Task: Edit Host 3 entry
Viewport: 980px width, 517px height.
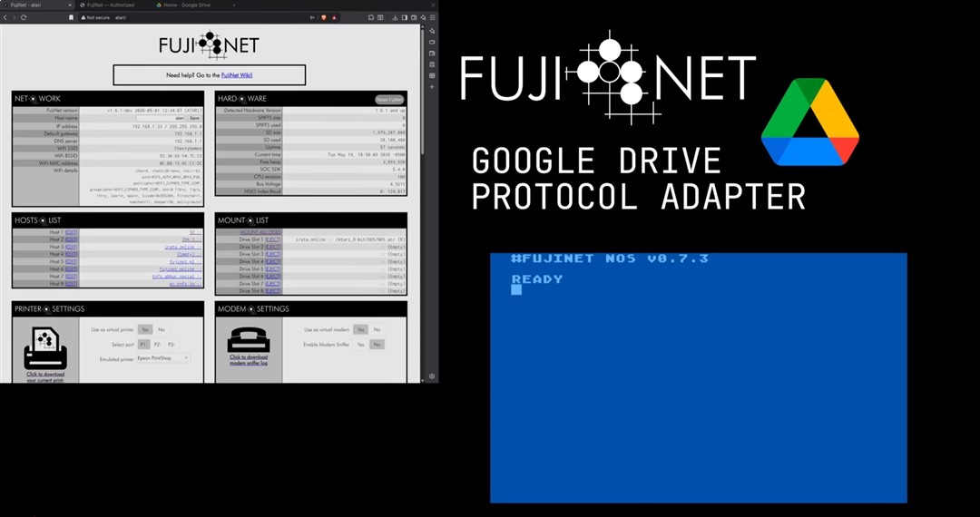Action: [72, 248]
